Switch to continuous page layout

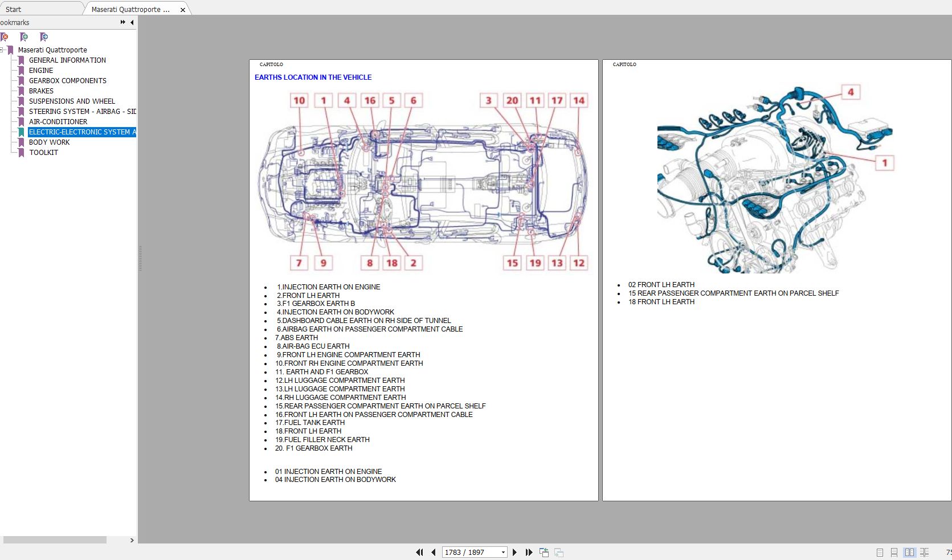tap(894, 552)
